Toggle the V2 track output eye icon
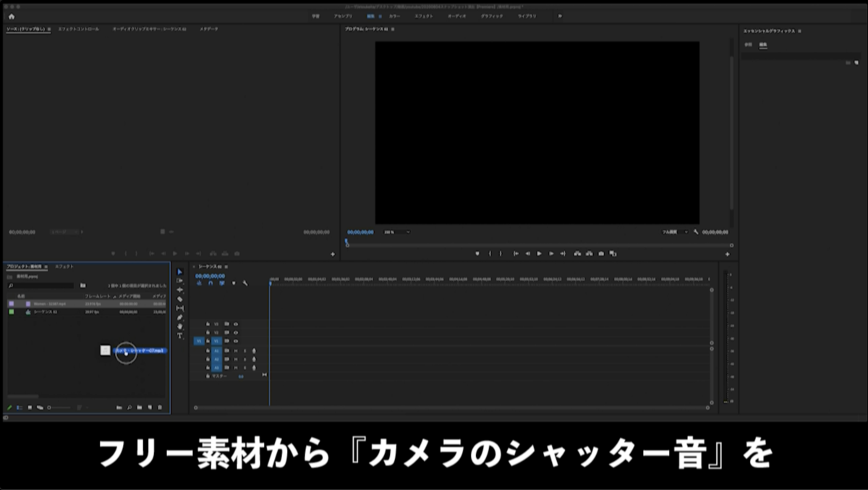This screenshot has width=868, height=490. 236,332
